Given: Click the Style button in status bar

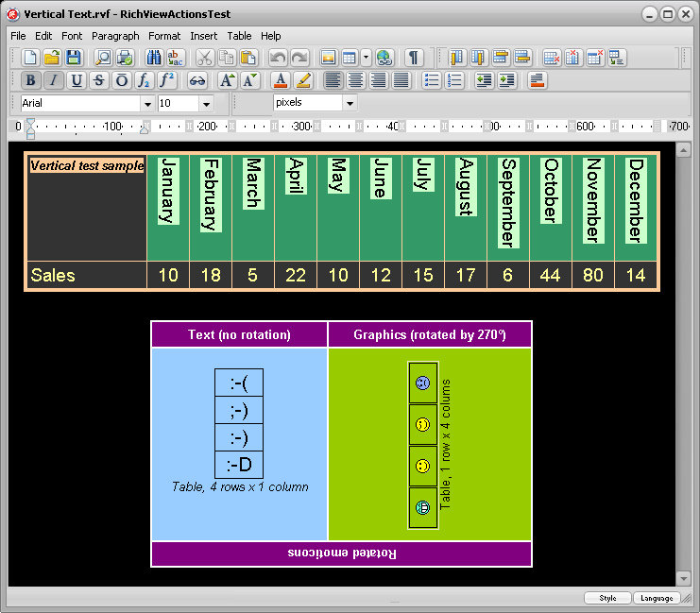Looking at the screenshot, I should (x=607, y=598).
